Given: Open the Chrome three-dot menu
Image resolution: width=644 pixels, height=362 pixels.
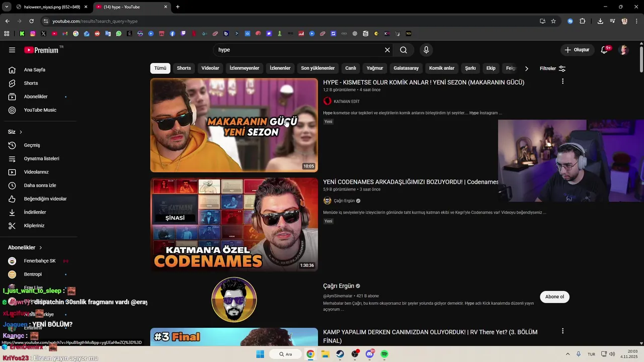Looking at the screenshot, I should point(636,21).
